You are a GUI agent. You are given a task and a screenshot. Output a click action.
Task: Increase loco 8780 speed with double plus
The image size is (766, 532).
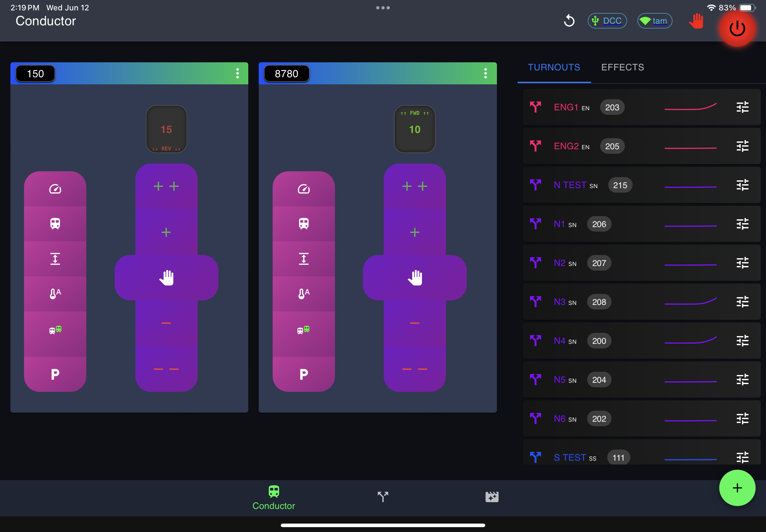(x=414, y=186)
